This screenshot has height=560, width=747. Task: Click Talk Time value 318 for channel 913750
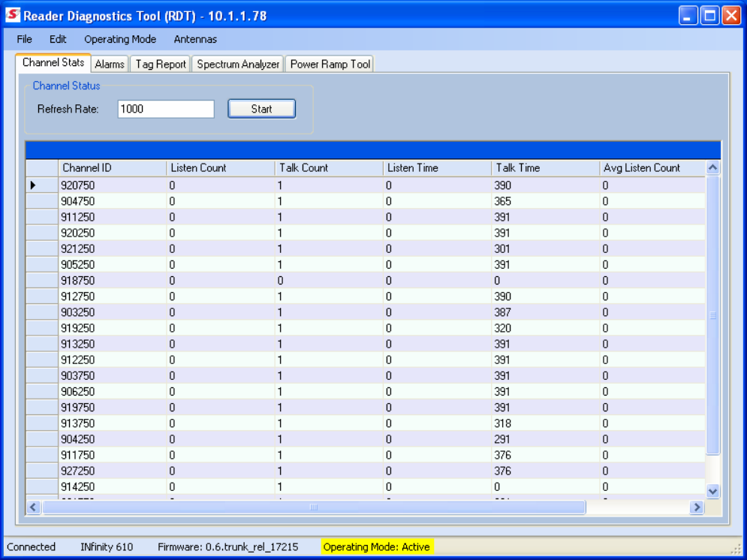tap(545, 423)
